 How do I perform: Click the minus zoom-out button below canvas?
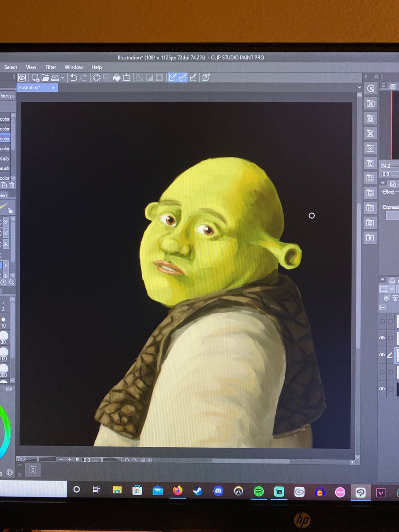point(61,459)
